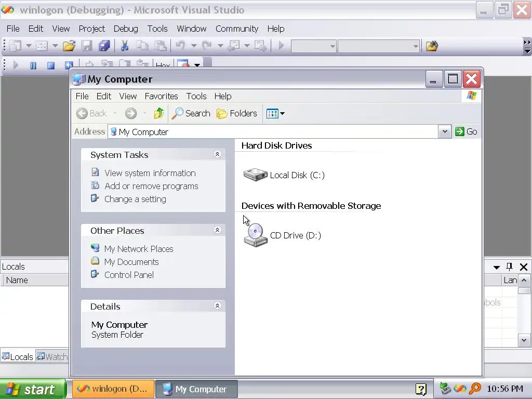532x399 pixels.
Task: Click View system information link
Action: (x=150, y=173)
